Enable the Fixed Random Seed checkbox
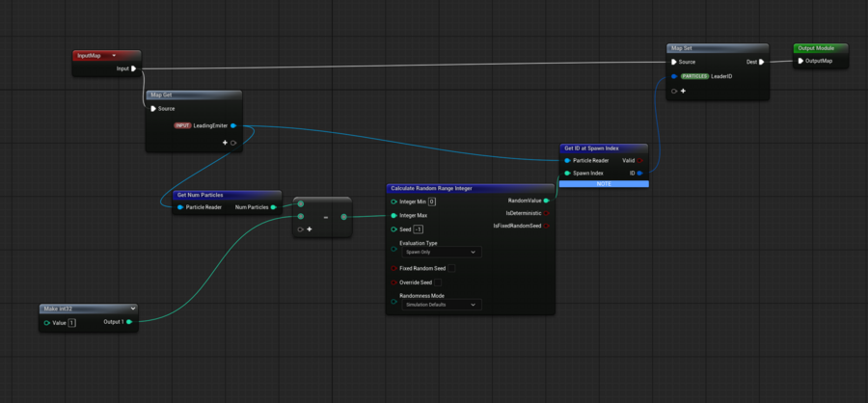This screenshot has height=403, width=868. pos(451,268)
